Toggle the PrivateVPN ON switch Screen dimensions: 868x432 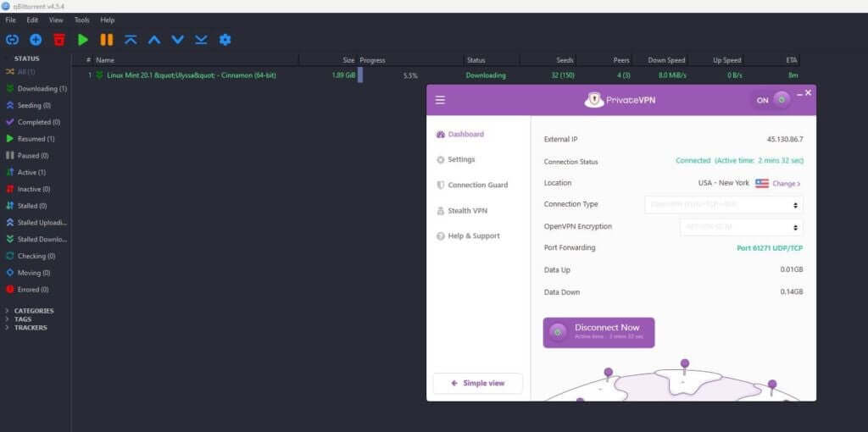(772, 100)
